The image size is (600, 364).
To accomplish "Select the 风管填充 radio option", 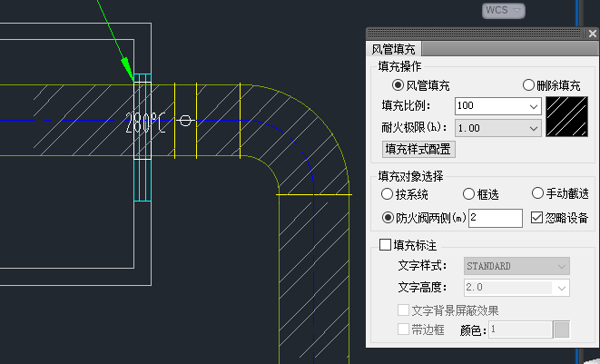I will point(398,85).
